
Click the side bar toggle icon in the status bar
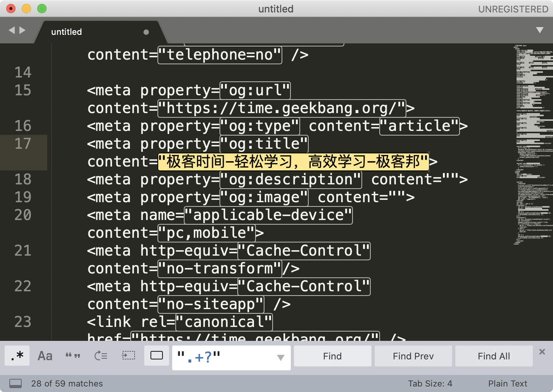(16, 383)
